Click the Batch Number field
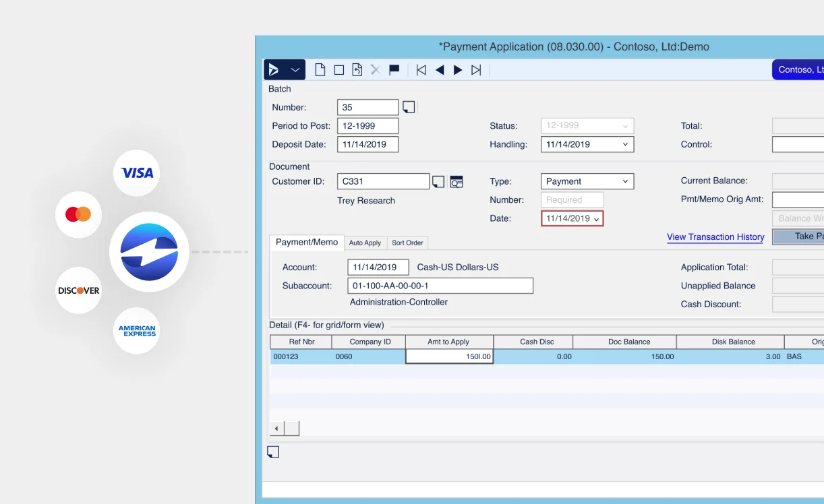The image size is (824, 504). pyautogui.click(x=367, y=107)
